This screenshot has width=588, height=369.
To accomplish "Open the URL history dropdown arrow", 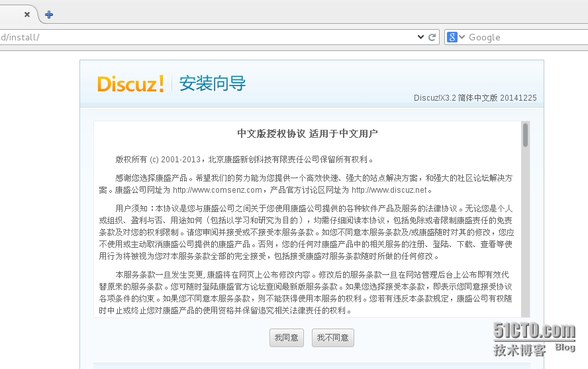I will [x=420, y=37].
